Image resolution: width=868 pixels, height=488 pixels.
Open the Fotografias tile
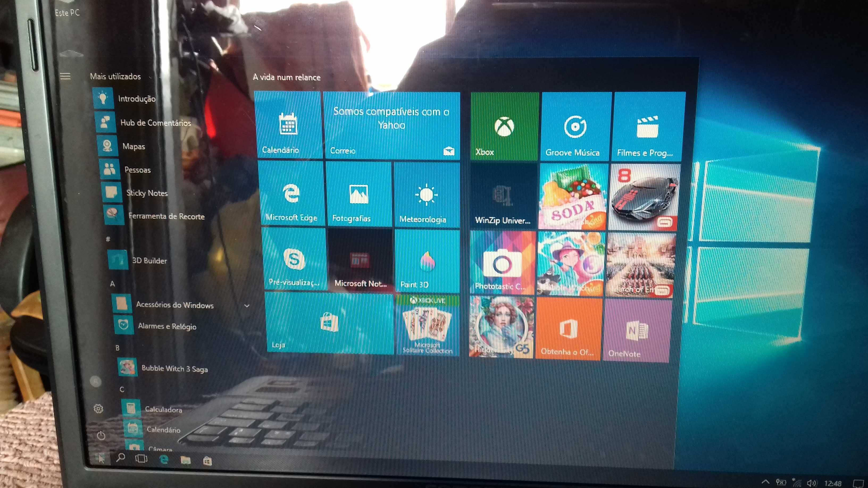pos(358,194)
